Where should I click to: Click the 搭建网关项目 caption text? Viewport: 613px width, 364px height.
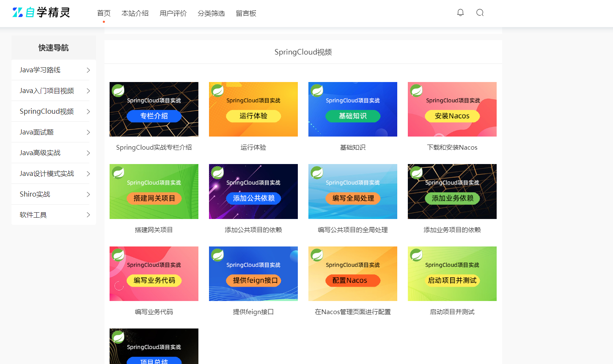click(154, 230)
